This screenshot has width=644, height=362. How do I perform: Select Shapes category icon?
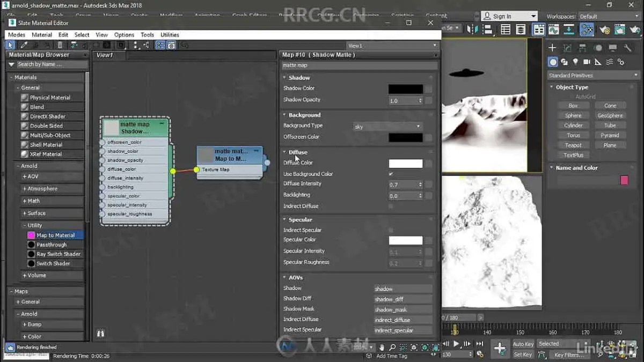[565, 62]
